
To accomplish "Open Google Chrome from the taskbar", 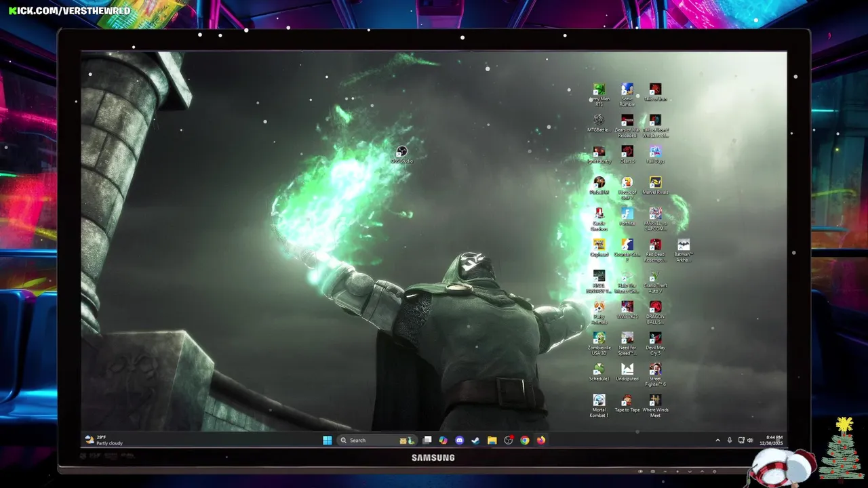I will point(525,441).
